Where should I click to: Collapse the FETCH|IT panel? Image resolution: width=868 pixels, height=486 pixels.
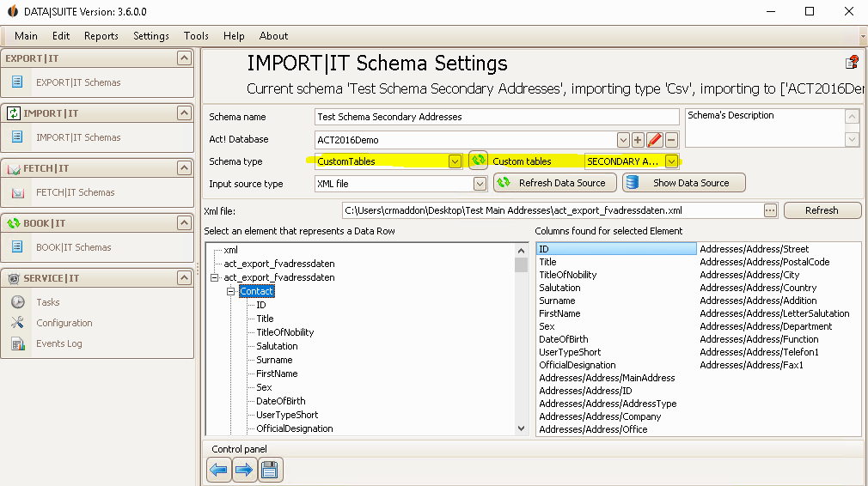click(x=184, y=167)
